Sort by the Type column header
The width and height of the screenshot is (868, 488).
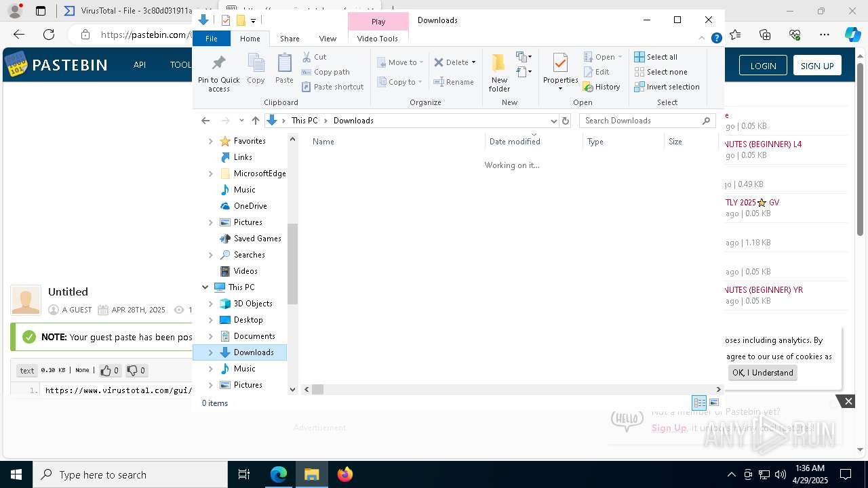pyautogui.click(x=623, y=142)
